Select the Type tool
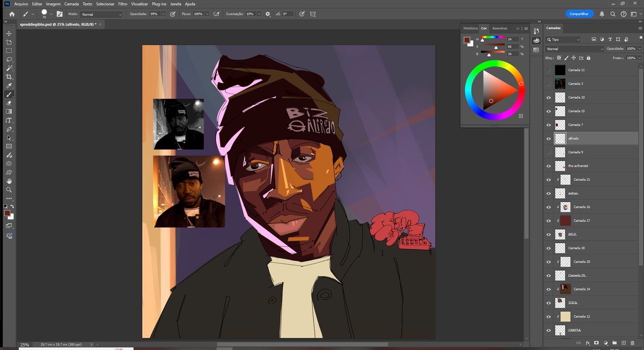644x350 pixels. [9, 120]
